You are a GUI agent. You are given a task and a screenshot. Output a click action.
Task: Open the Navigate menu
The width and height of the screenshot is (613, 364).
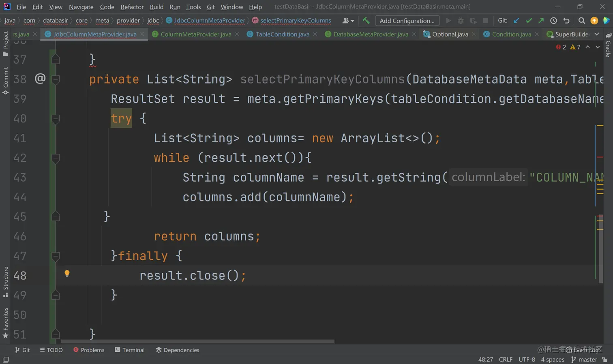81,7
